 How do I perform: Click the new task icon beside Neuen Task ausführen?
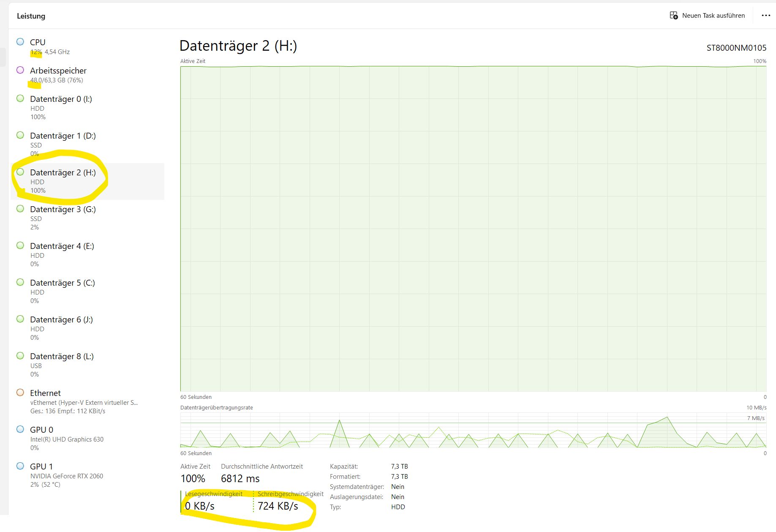tap(674, 16)
